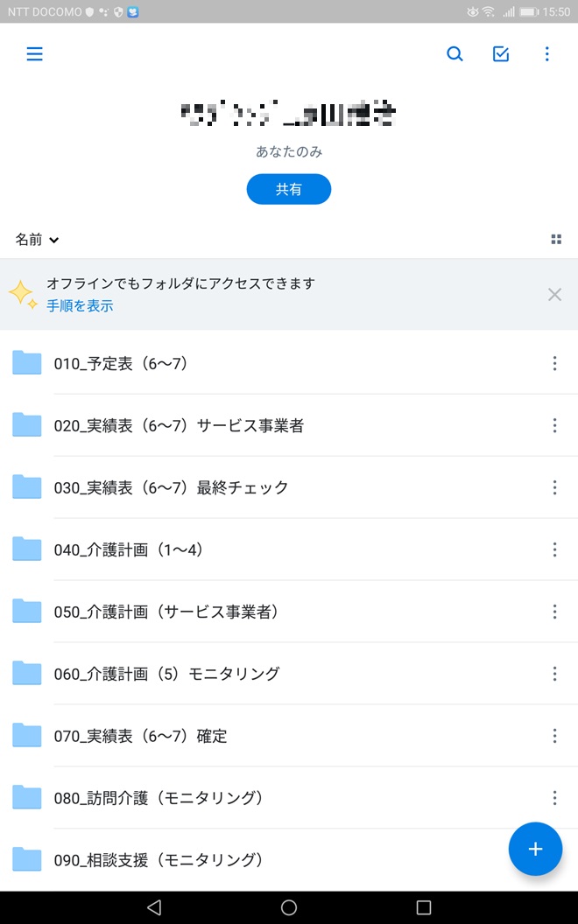Open the hamburger navigation menu
This screenshot has width=578, height=924.
(34, 54)
